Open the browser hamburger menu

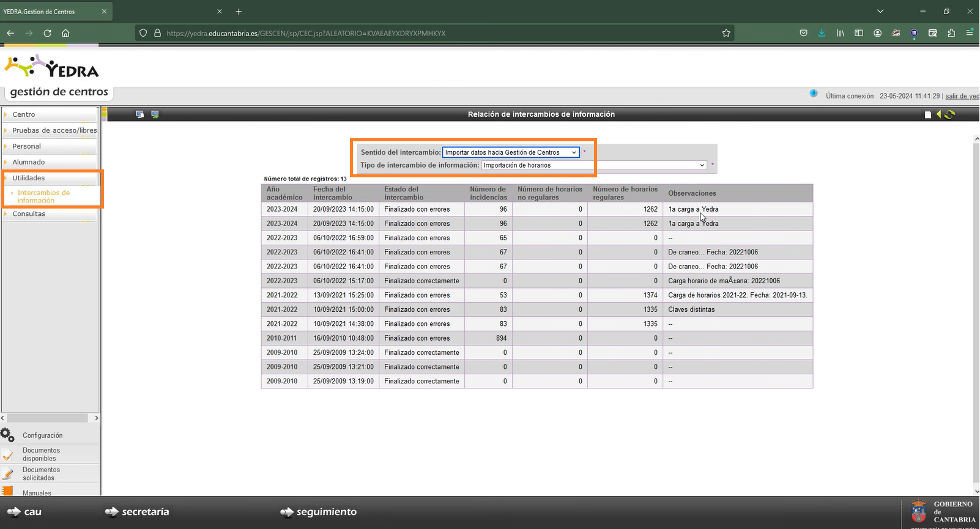[970, 33]
